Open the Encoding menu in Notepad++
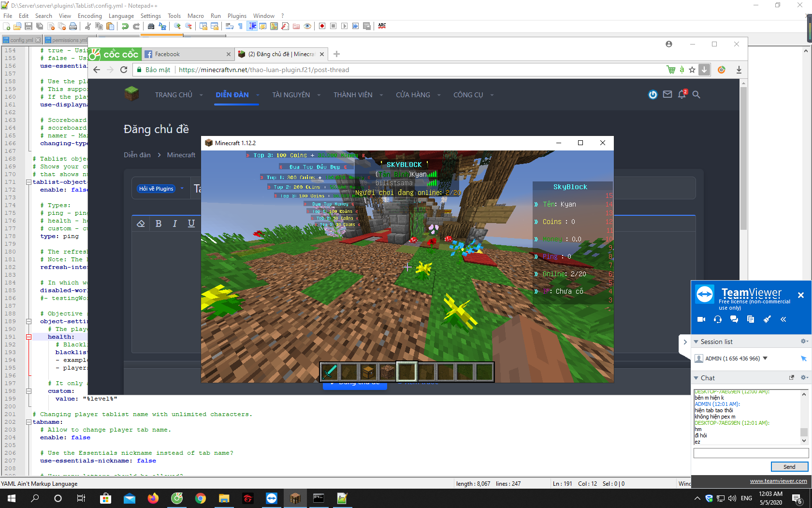 click(90, 16)
